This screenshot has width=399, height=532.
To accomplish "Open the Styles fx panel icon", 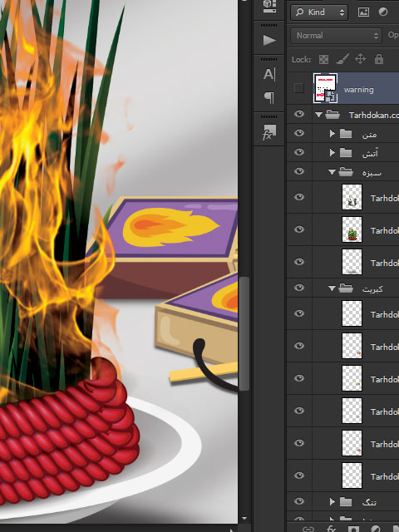I will tap(269, 132).
